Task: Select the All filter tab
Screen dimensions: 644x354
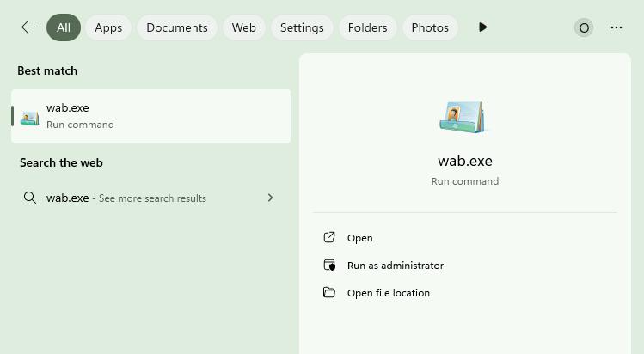Action: [x=64, y=27]
